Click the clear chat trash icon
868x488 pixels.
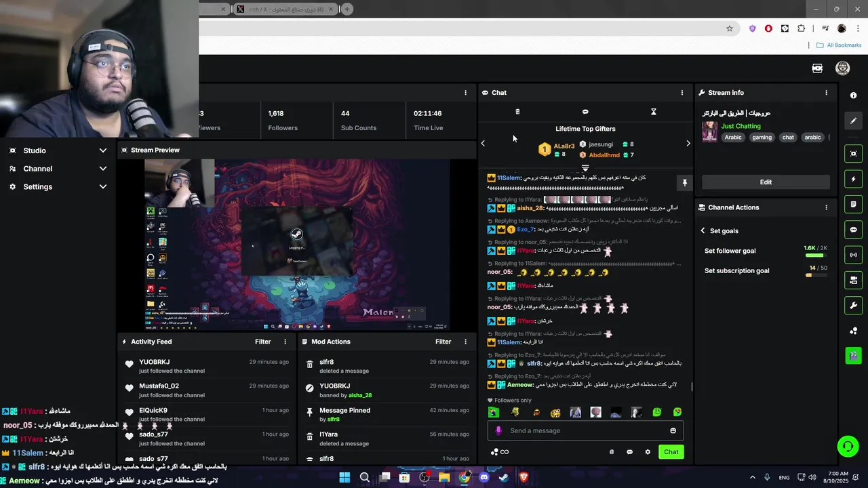point(517,112)
